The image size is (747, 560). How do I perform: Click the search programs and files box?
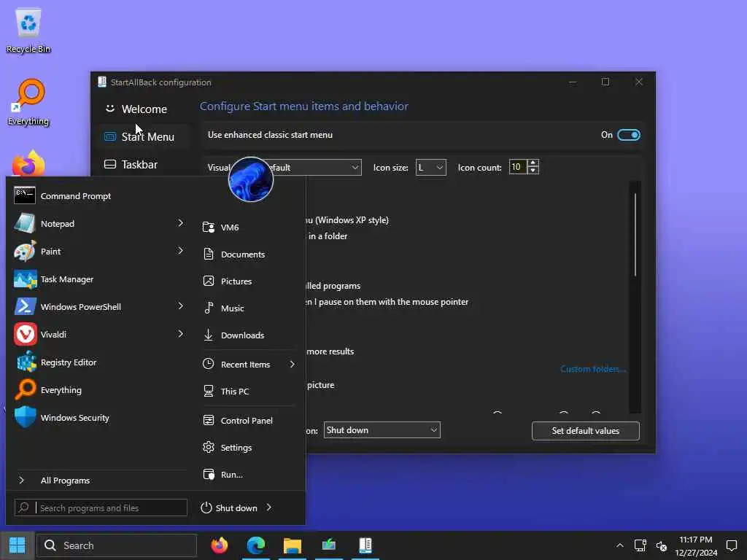click(101, 507)
